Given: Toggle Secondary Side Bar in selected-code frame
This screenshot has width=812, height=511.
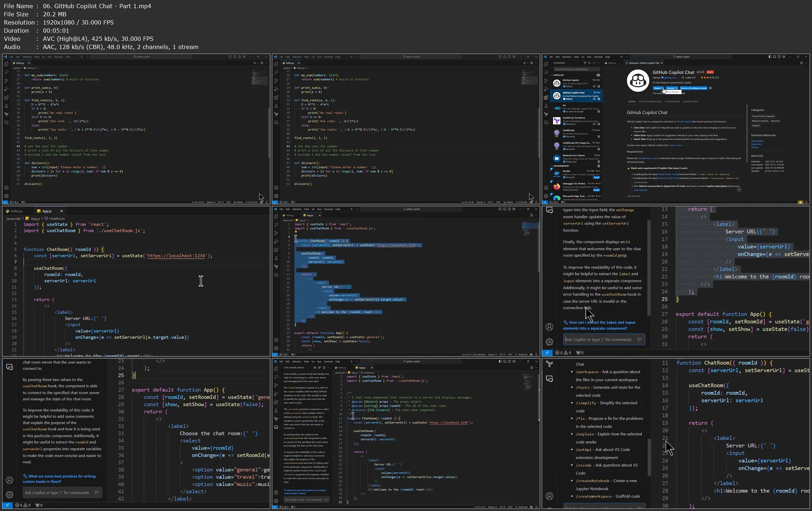Looking at the screenshot, I should (509, 209).
